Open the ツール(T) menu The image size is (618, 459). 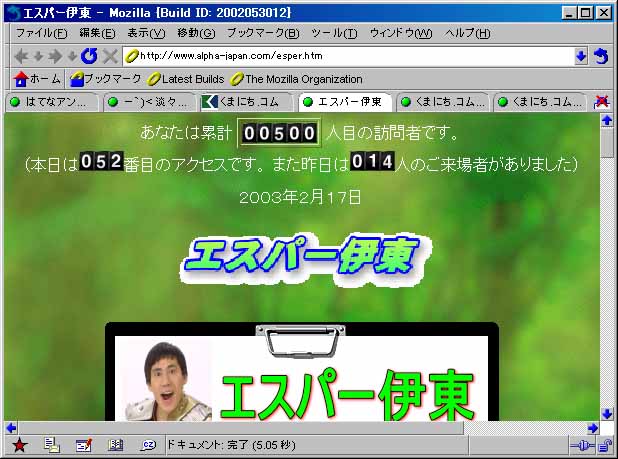333,33
